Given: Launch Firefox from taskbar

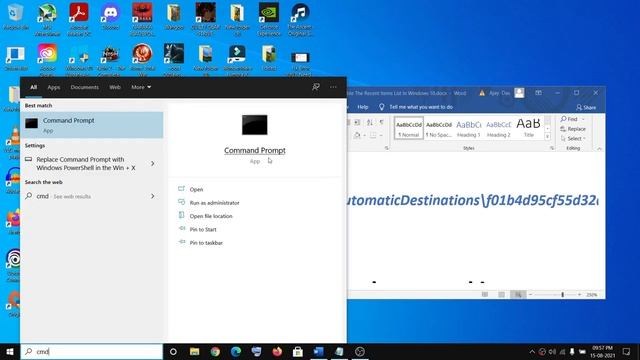Looking at the screenshot, I should [x=277, y=351].
